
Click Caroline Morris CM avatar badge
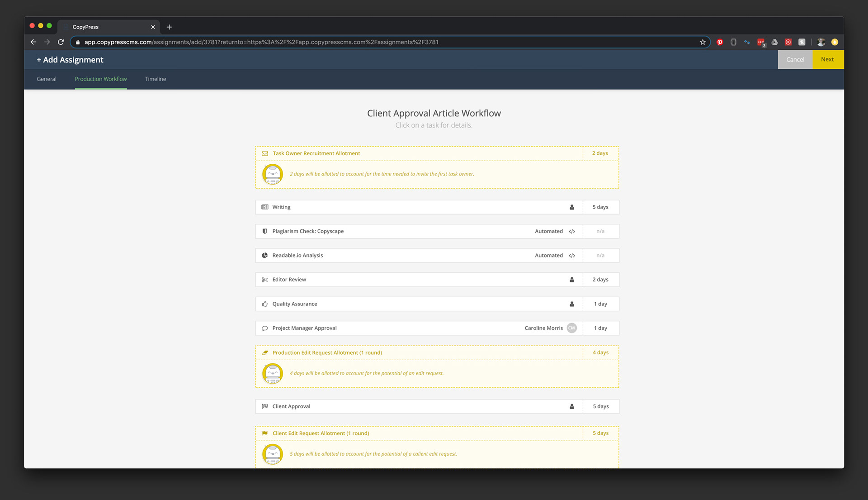click(572, 328)
